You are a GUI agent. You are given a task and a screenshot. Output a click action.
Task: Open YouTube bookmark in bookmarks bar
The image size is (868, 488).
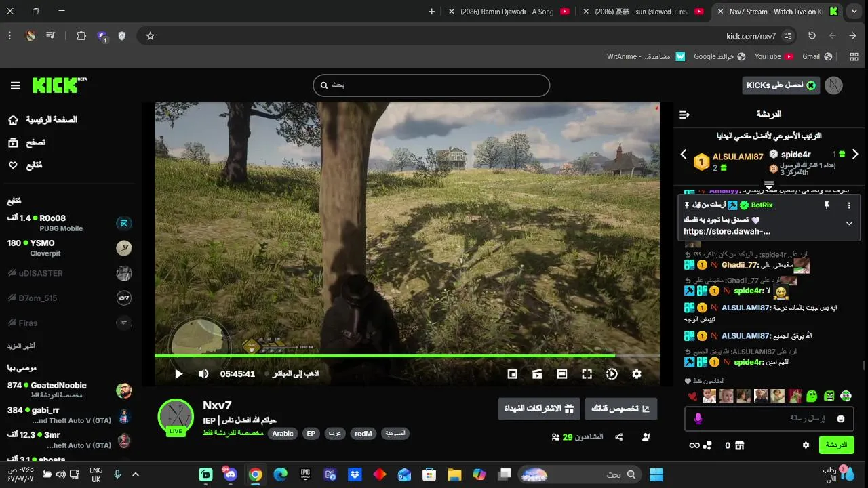(774, 56)
